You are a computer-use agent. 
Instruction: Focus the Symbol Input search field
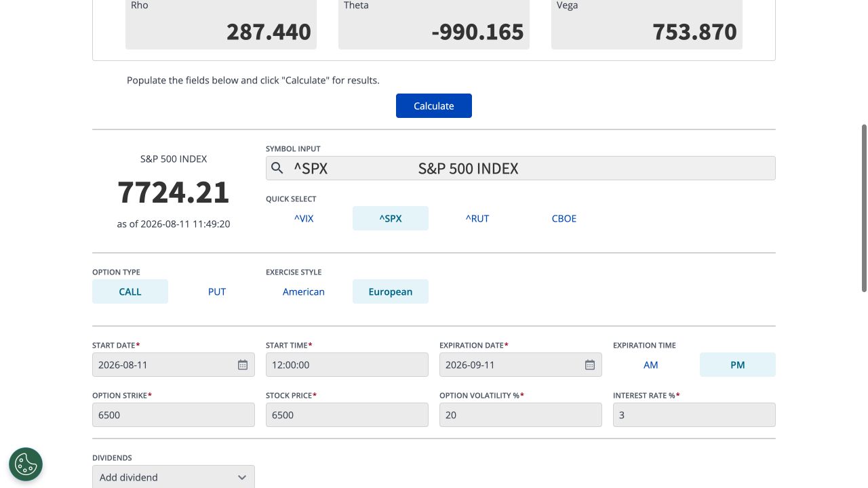pos(521,168)
